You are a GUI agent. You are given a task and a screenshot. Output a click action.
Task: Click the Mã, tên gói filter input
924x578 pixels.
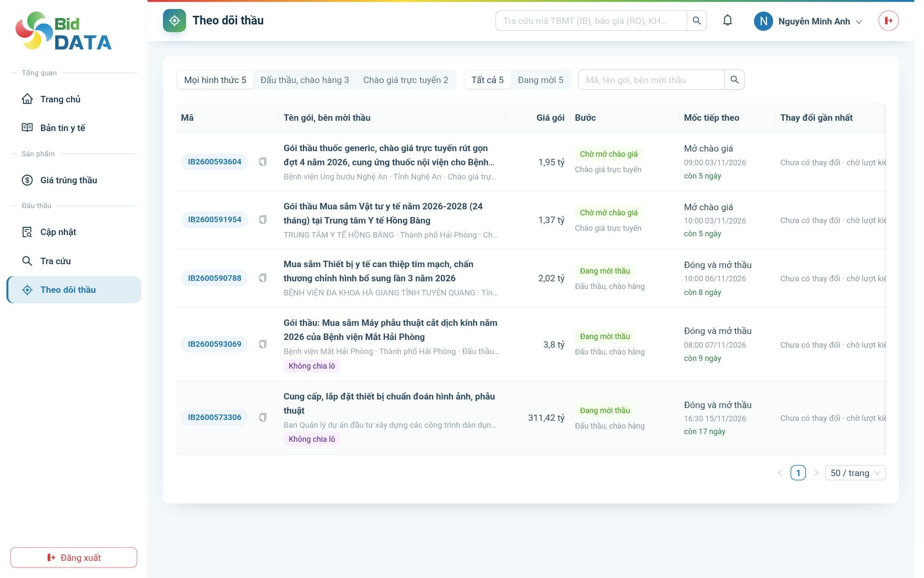click(651, 80)
